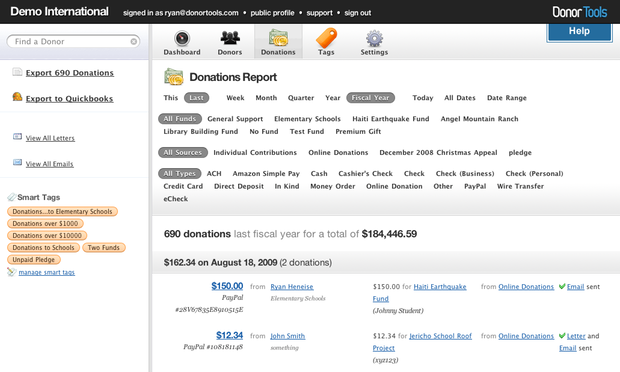
Task: Switch date filter to Quarter
Action: pos(301,98)
